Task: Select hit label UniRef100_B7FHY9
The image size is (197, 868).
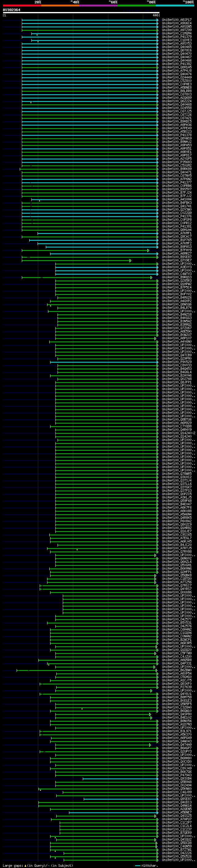Action: point(176,250)
